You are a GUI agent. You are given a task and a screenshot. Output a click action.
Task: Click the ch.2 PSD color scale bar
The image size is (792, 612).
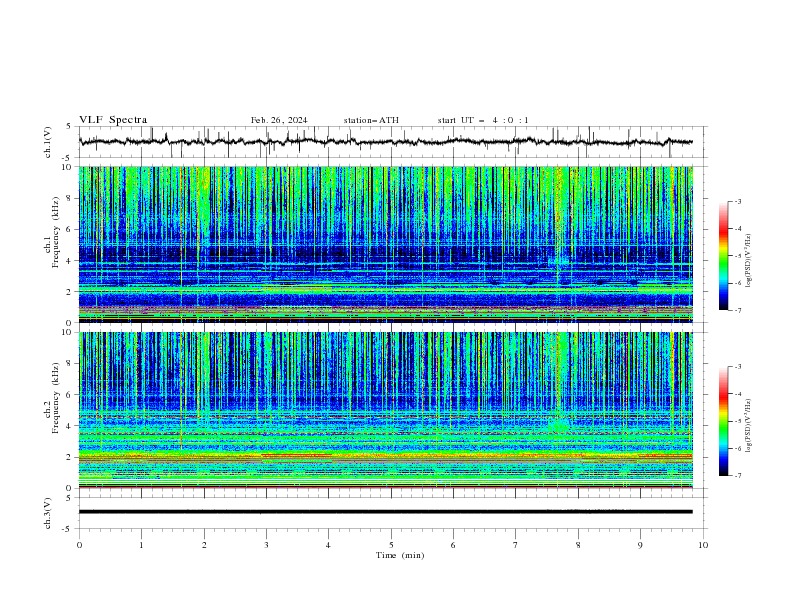point(724,421)
